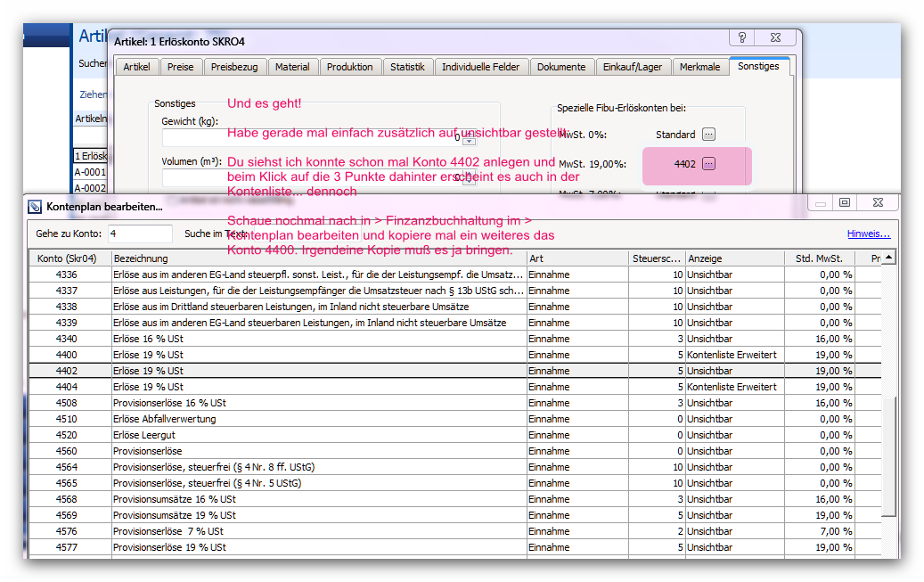Select row 4577 Provisionserlöse 19 % USt
924x582 pixels.
pos(455,547)
